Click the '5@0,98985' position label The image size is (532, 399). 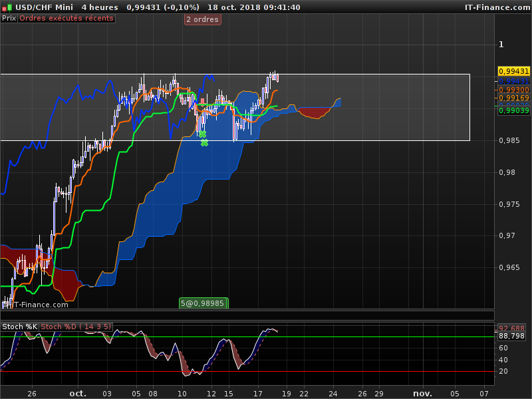click(x=203, y=303)
